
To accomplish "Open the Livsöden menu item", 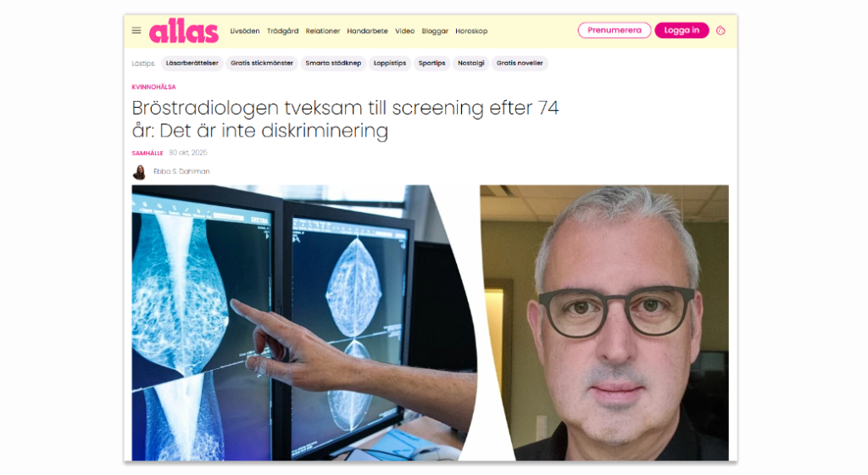I will click(245, 31).
